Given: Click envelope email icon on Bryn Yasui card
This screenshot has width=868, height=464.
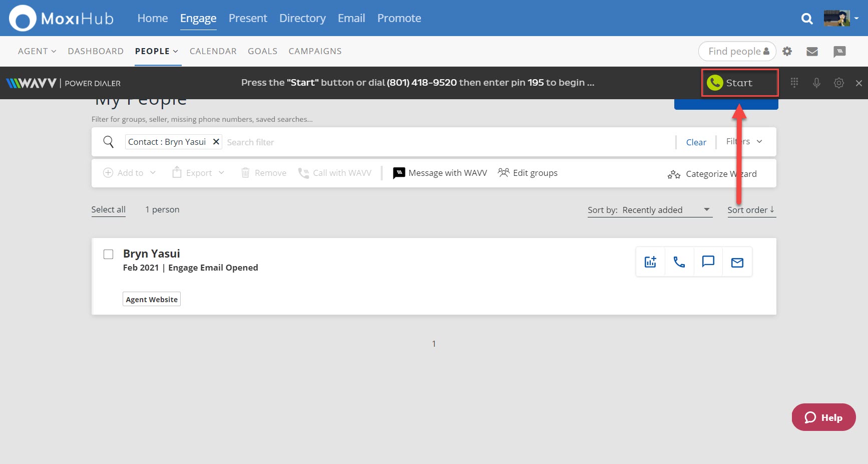Looking at the screenshot, I should (x=737, y=262).
